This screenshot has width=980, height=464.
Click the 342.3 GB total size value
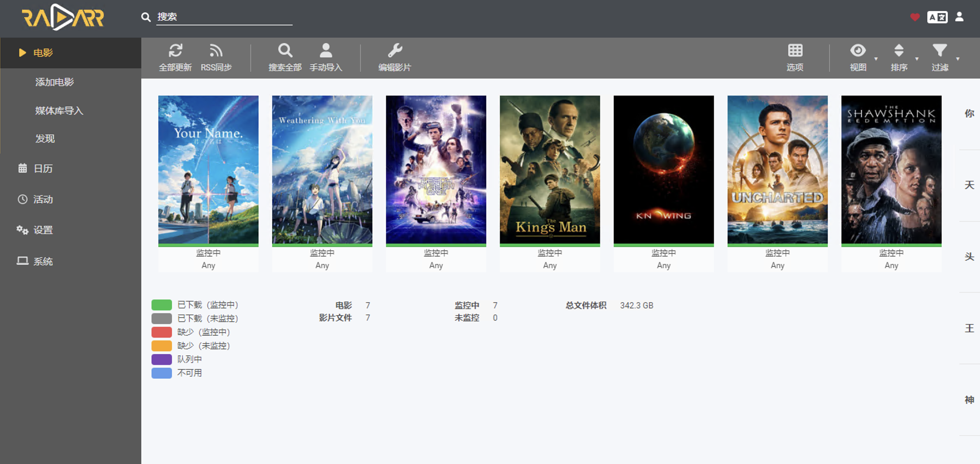tap(637, 305)
